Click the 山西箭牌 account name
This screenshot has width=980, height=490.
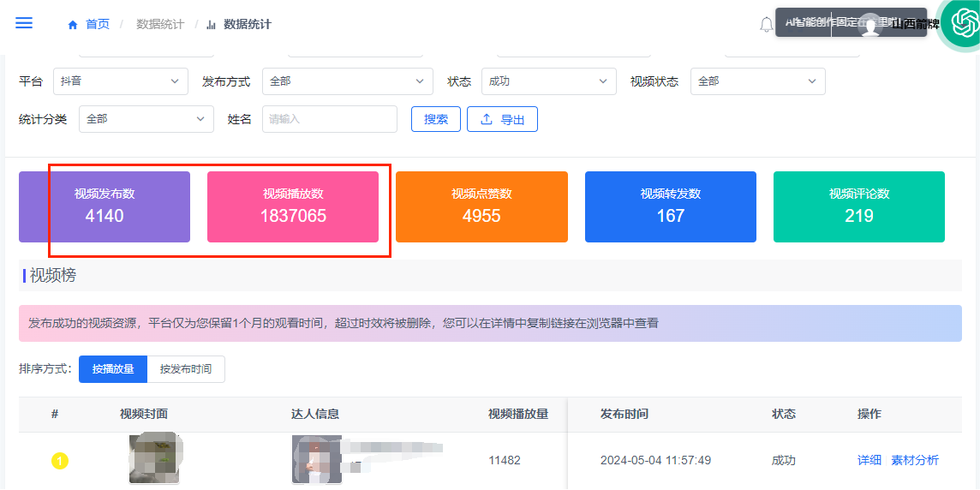[915, 25]
